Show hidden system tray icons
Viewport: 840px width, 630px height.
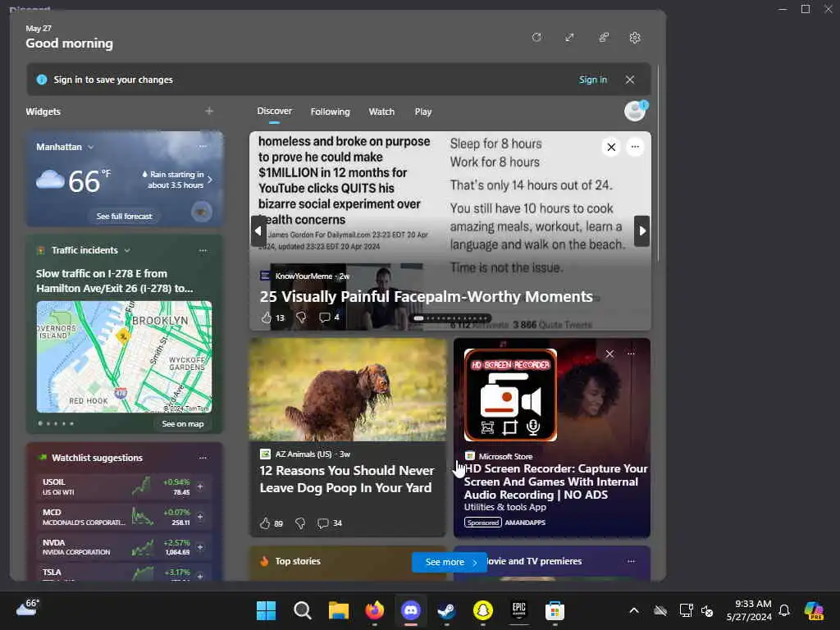634,610
